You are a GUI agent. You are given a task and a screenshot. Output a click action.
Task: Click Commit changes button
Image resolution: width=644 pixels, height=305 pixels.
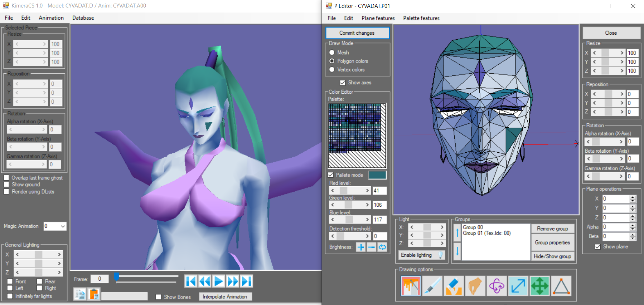(357, 33)
